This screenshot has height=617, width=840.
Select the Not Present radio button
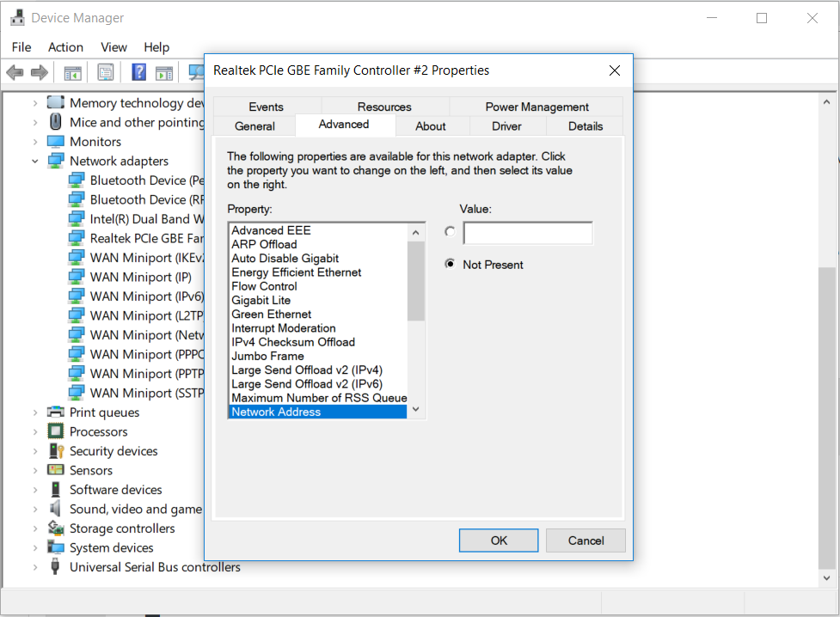(x=450, y=264)
